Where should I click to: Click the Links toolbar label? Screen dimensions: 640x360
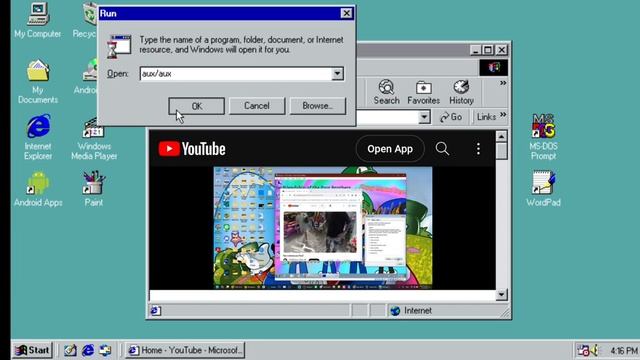click(x=486, y=117)
